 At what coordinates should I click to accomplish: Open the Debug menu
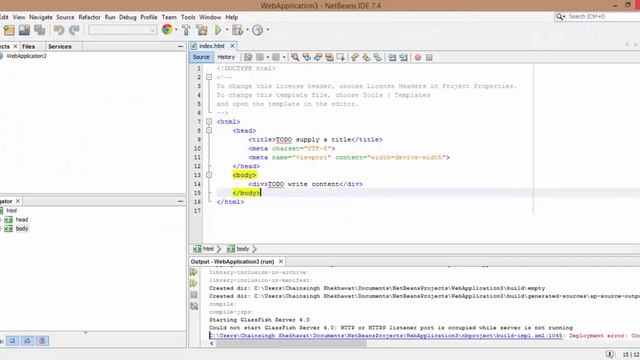coord(128,17)
